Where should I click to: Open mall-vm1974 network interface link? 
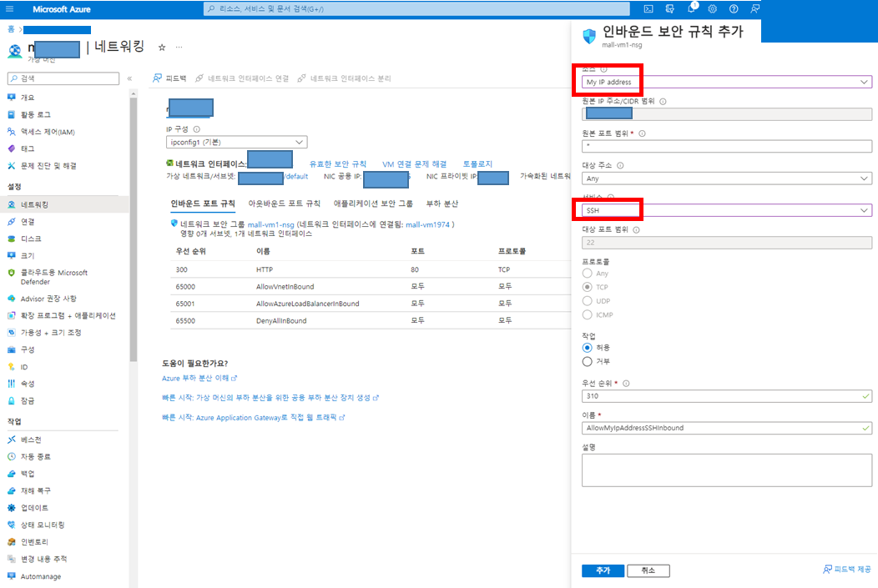[x=427, y=224]
